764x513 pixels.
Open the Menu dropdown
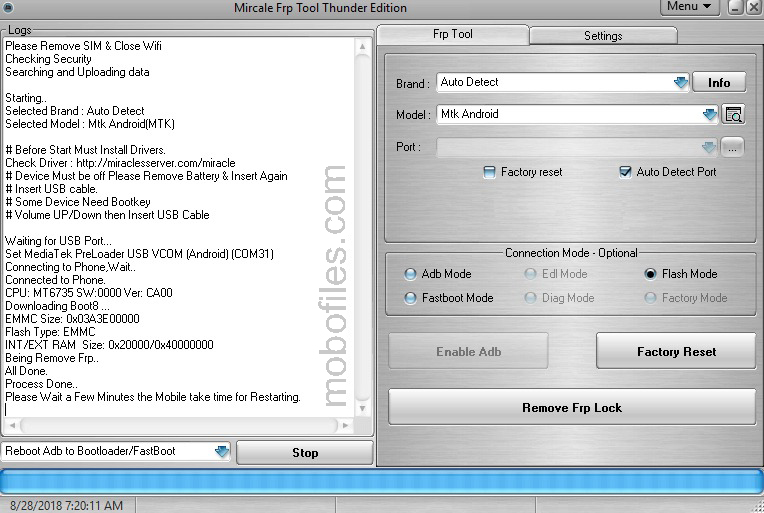pos(689,7)
